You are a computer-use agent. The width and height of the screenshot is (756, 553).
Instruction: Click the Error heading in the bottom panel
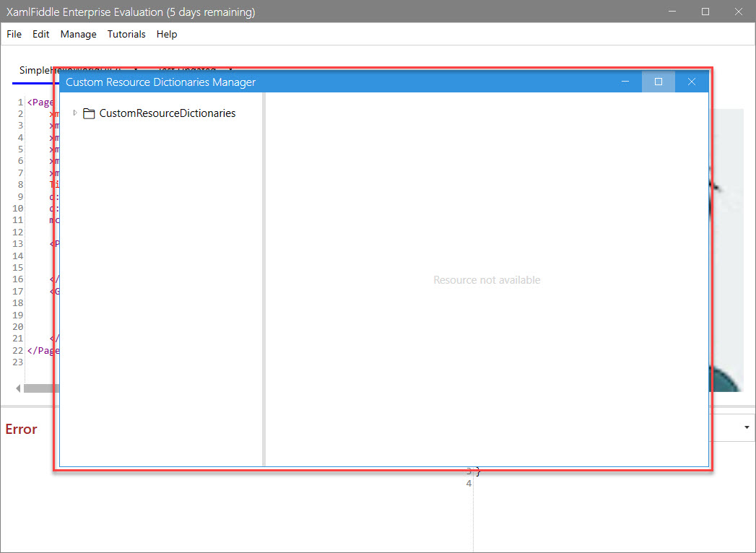(21, 429)
